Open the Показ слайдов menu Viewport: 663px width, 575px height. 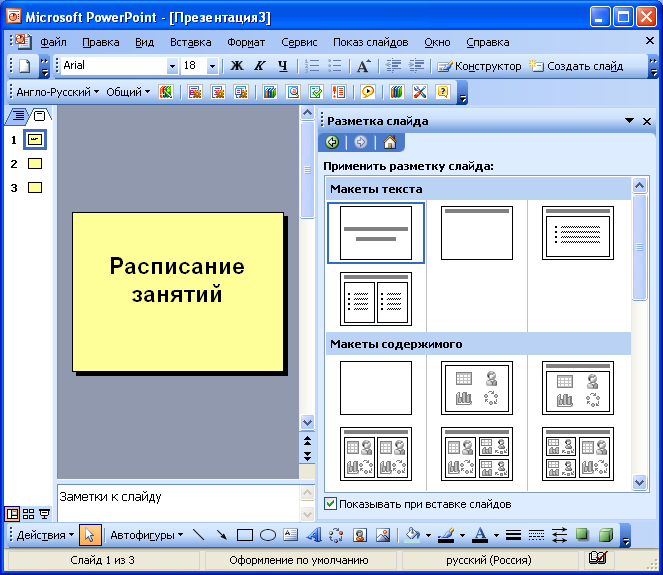370,42
